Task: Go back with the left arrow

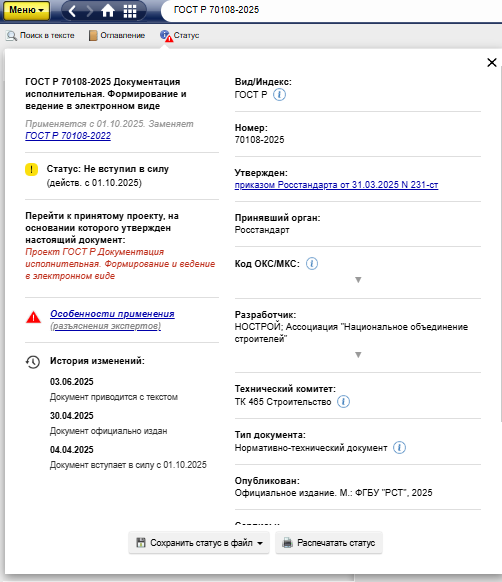Action: 72,11
